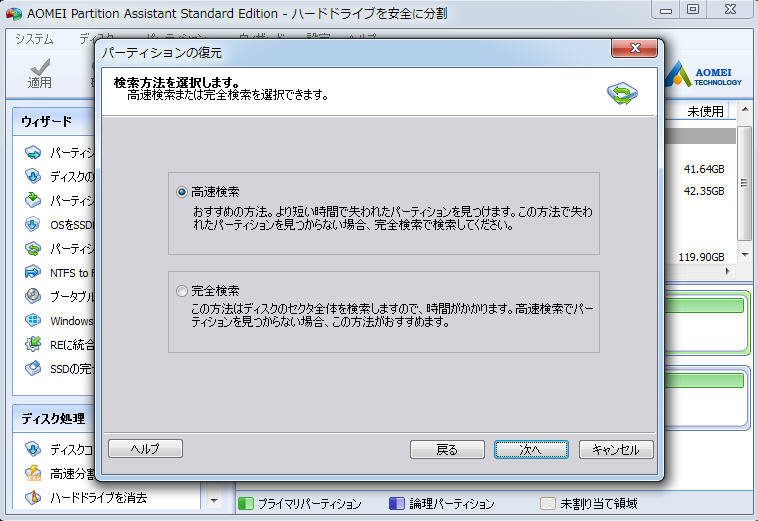Close the パーティションの復元 dialog
Image resolution: width=758 pixels, height=521 pixels.
[x=634, y=48]
